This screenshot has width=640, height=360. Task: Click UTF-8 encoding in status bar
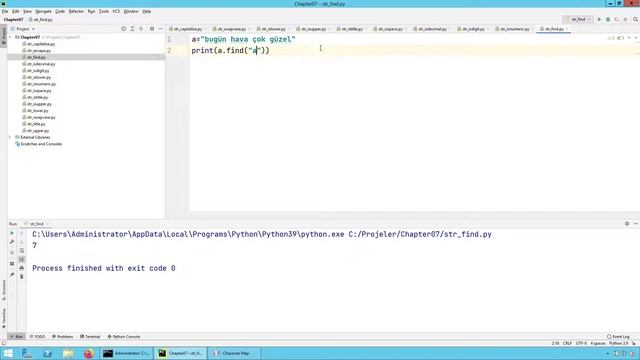581,344
